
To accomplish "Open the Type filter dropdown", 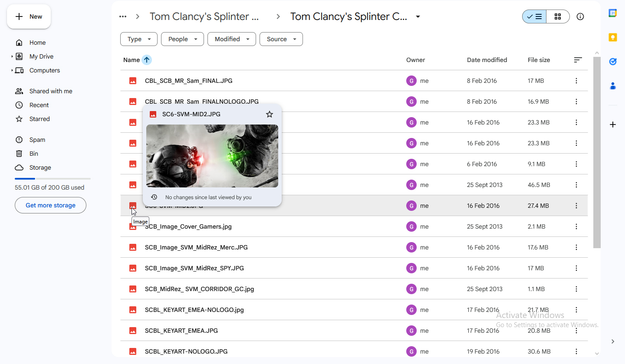I will point(139,39).
